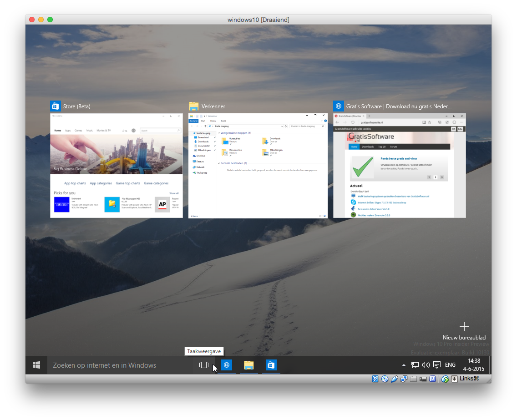
Task: Select the Store (Beta) window thumbnail
Action: click(x=116, y=166)
